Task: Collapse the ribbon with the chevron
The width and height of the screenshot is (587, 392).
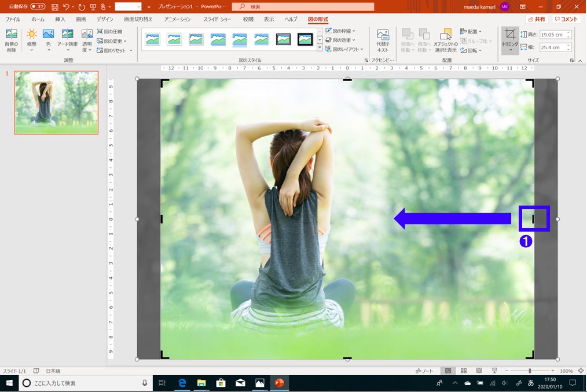Action: click(x=581, y=60)
